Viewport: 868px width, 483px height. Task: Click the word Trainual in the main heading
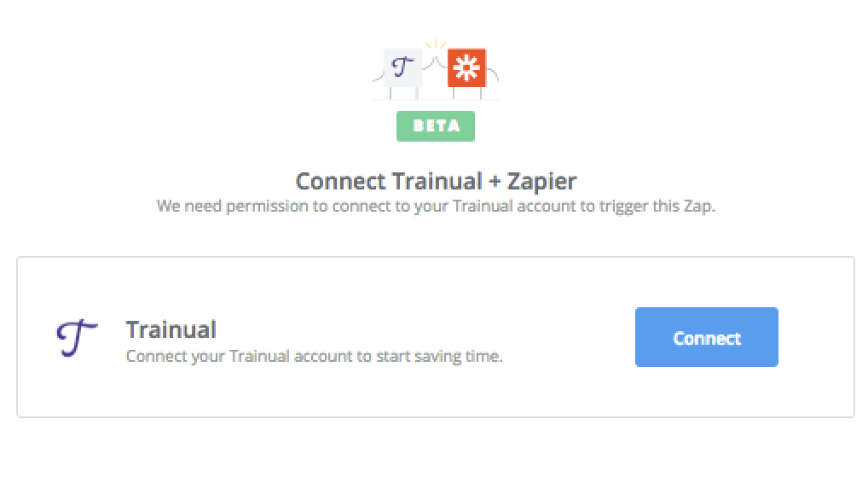tap(437, 181)
